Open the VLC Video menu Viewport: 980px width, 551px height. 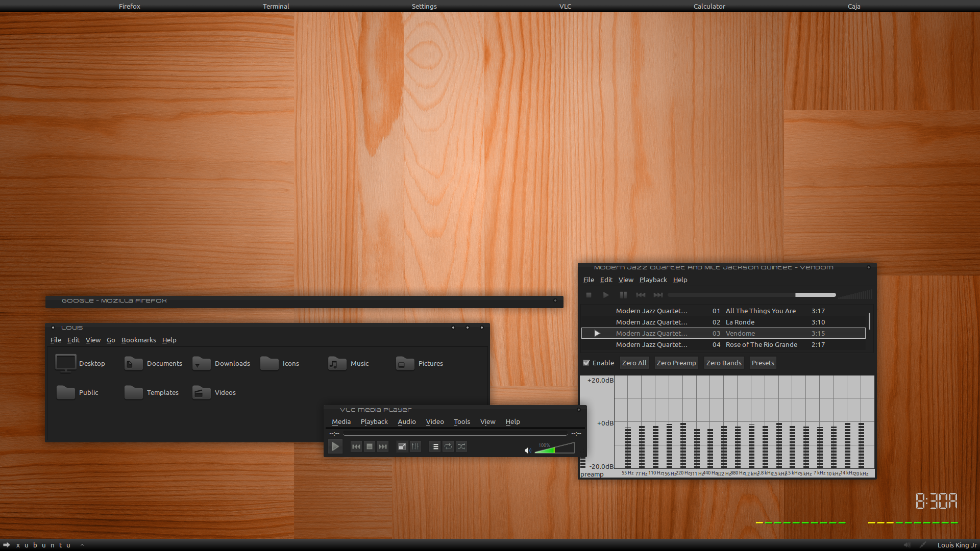click(x=435, y=422)
